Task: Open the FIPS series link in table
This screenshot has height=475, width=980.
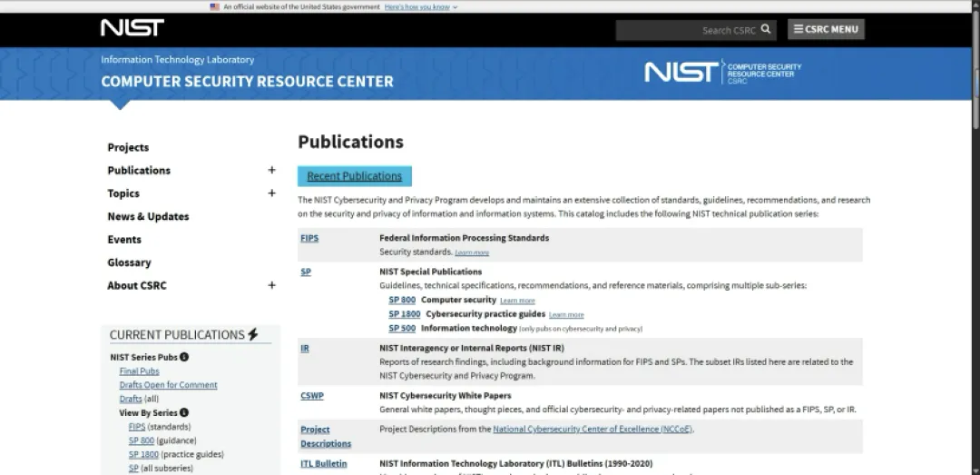Action: click(309, 238)
